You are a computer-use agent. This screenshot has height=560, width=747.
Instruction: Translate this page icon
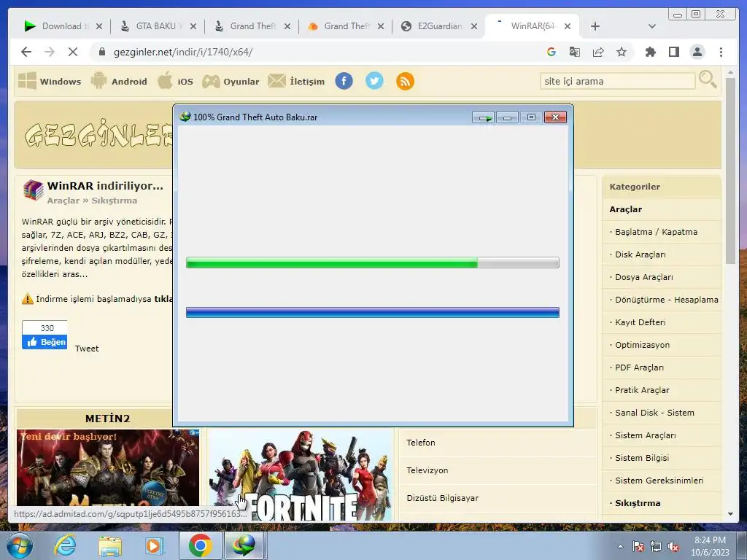[x=575, y=52]
